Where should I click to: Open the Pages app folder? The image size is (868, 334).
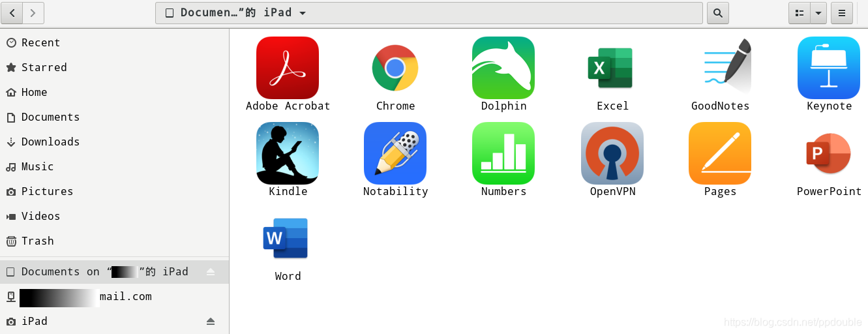click(720, 153)
